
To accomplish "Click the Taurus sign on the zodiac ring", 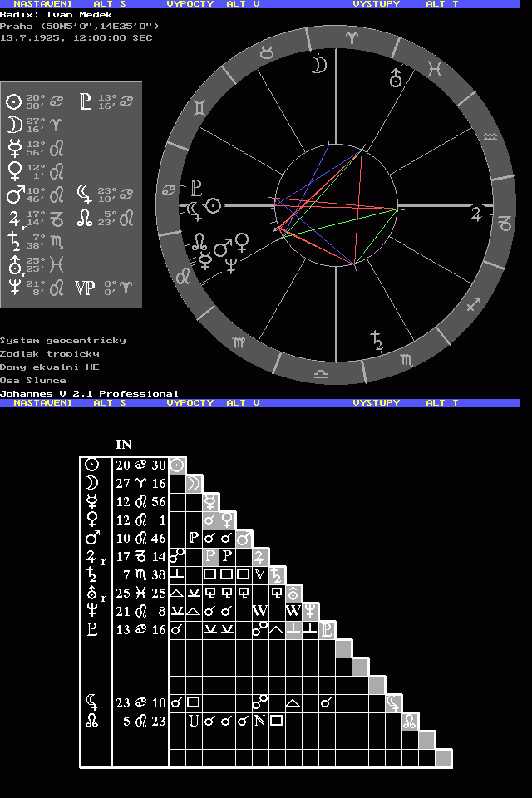I will click(266, 53).
